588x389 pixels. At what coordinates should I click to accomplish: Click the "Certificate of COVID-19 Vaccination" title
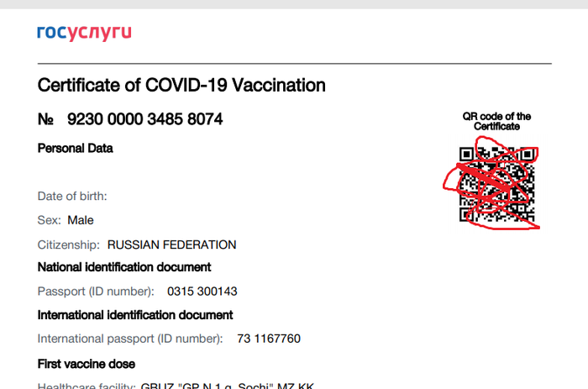click(x=181, y=85)
